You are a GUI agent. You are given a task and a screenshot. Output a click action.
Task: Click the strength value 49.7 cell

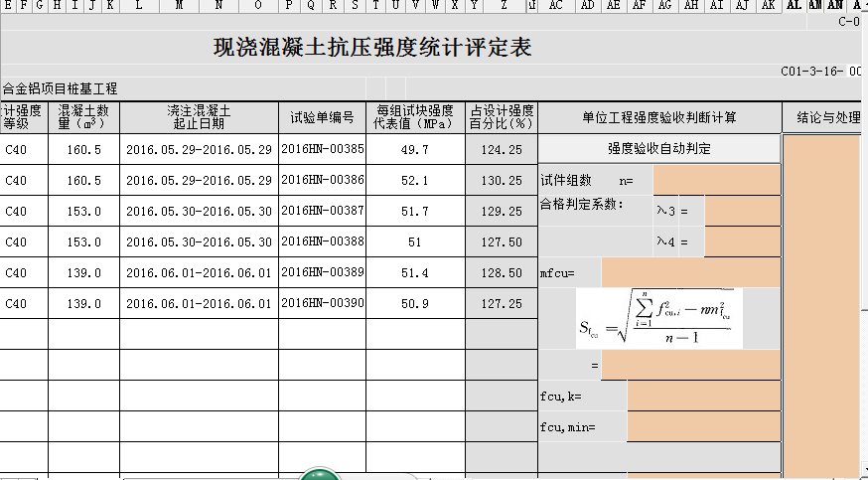tap(412, 149)
